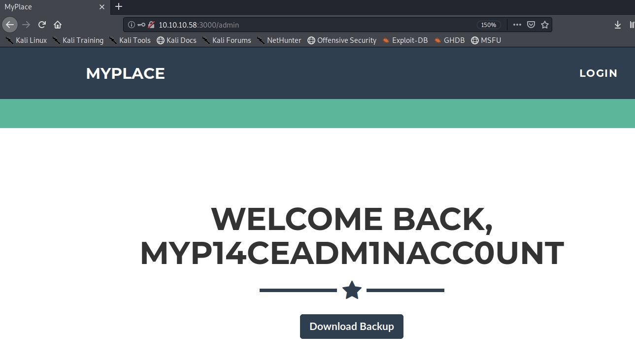Reset the 150% zoom level indicator
The height and width of the screenshot is (364, 635).
tap(488, 25)
